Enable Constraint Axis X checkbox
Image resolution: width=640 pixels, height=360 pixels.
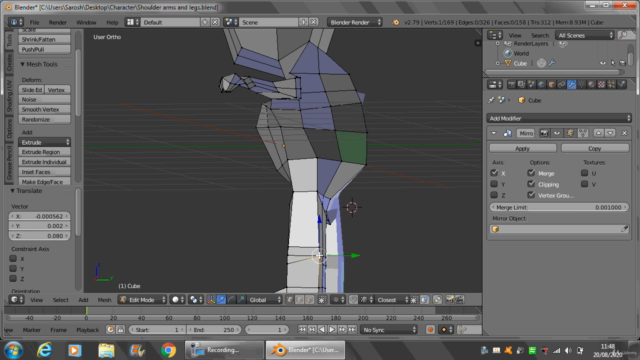13,258
